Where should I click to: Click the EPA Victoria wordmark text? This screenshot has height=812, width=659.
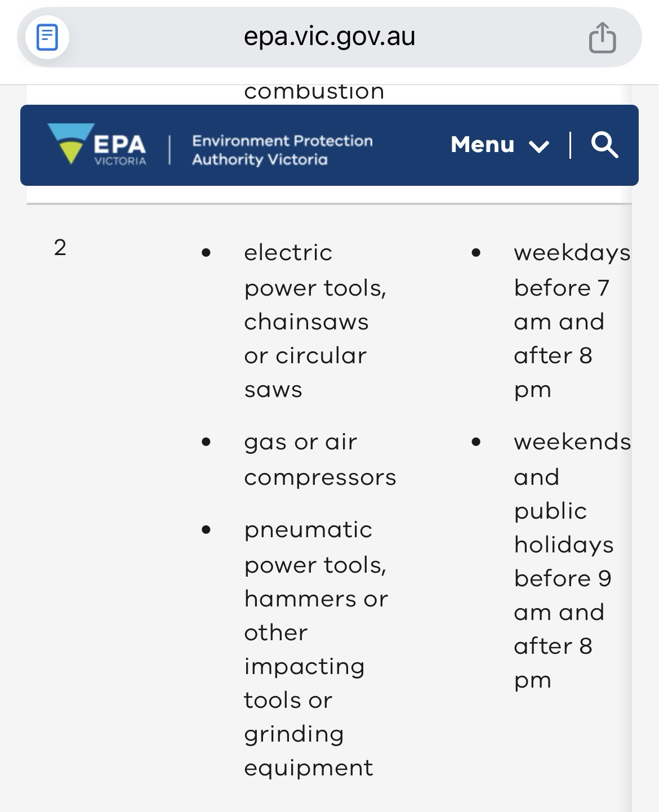(x=120, y=149)
